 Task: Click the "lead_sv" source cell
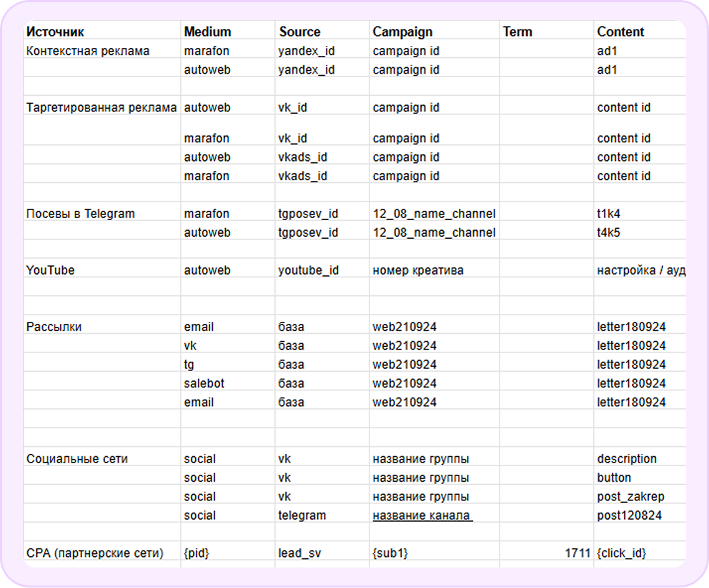coord(298,553)
